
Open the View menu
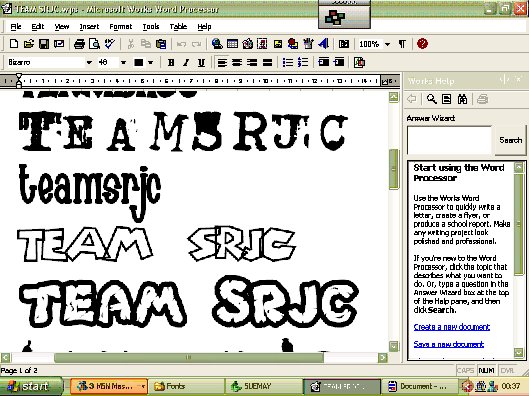tap(62, 26)
